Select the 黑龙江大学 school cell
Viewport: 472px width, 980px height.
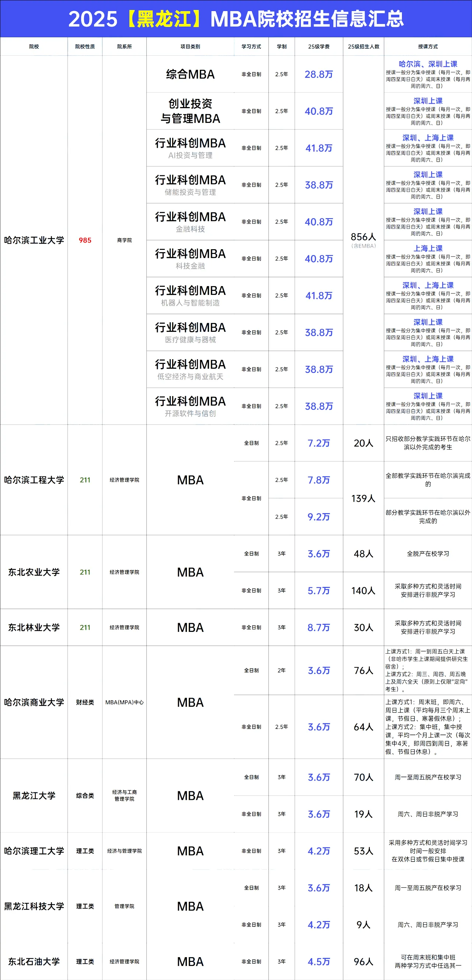click(34, 795)
